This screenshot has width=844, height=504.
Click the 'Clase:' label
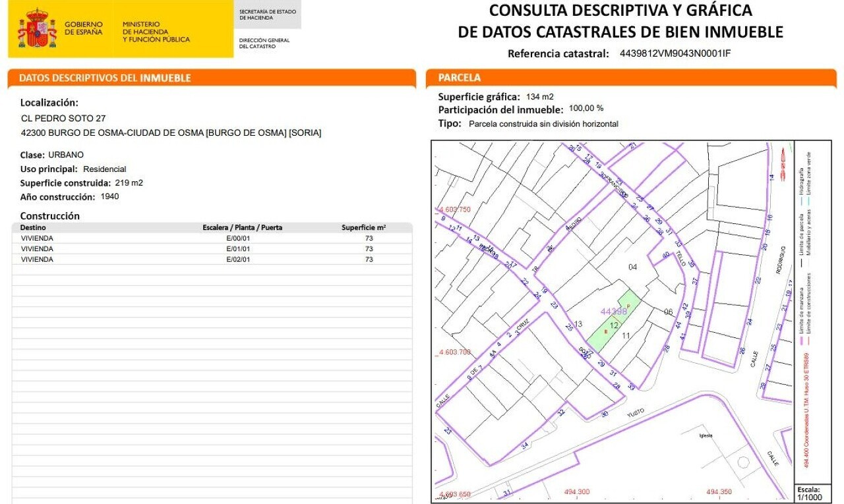[32, 155]
